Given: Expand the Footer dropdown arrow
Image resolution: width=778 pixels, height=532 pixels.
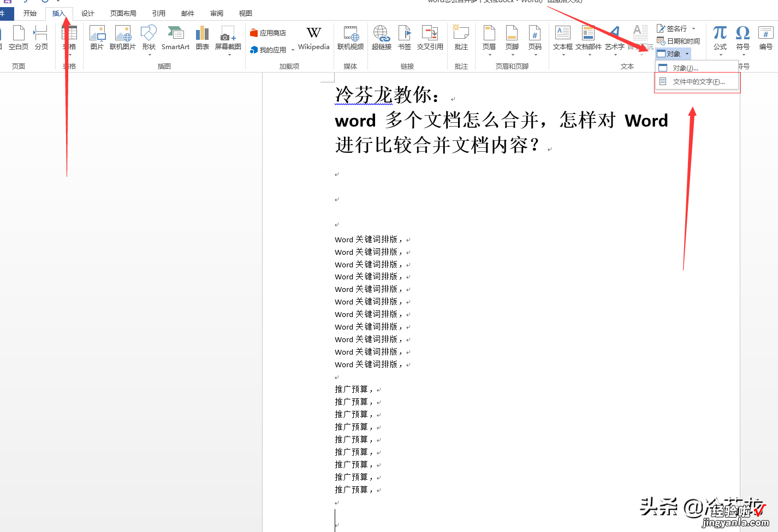Looking at the screenshot, I should (x=513, y=55).
